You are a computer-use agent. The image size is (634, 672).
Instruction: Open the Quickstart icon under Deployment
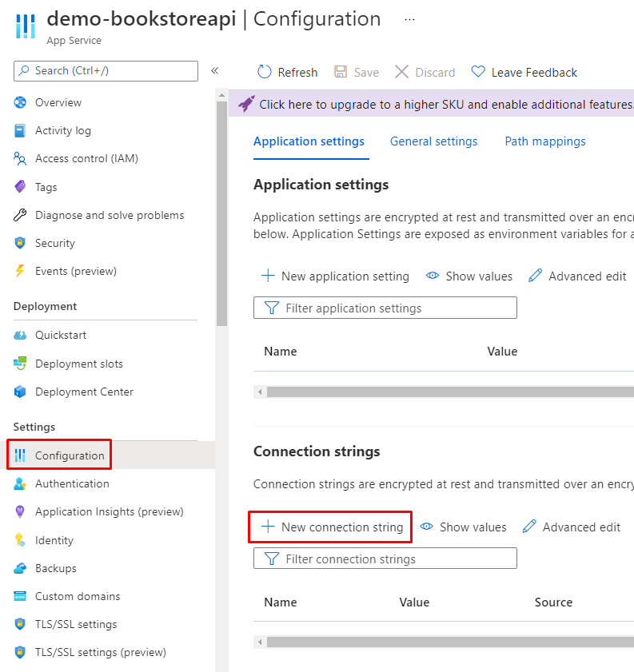(x=20, y=335)
